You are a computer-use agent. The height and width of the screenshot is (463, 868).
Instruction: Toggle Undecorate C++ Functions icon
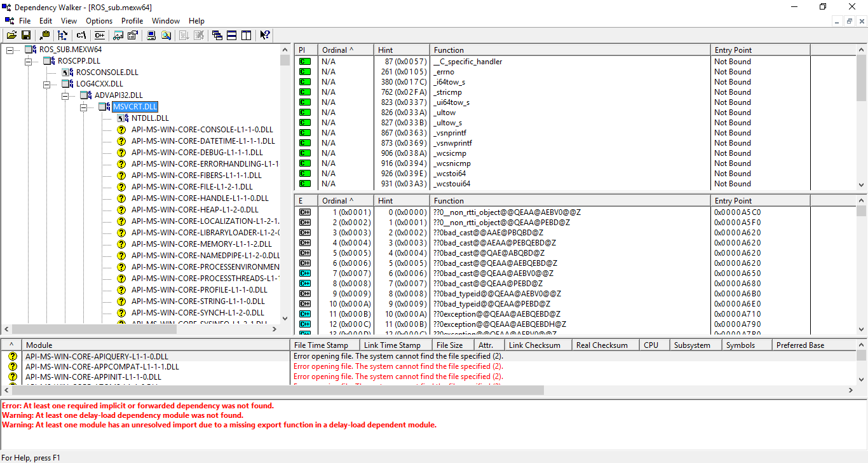pos(100,35)
